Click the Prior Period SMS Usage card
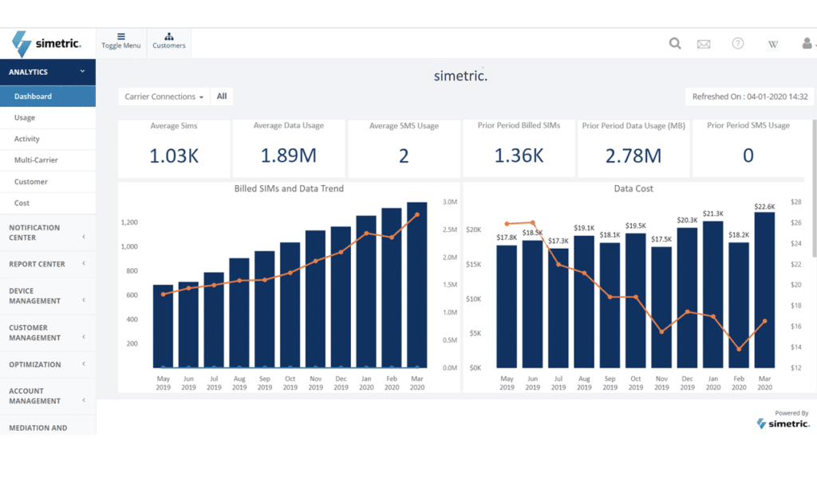817x504 pixels. [x=748, y=149]
